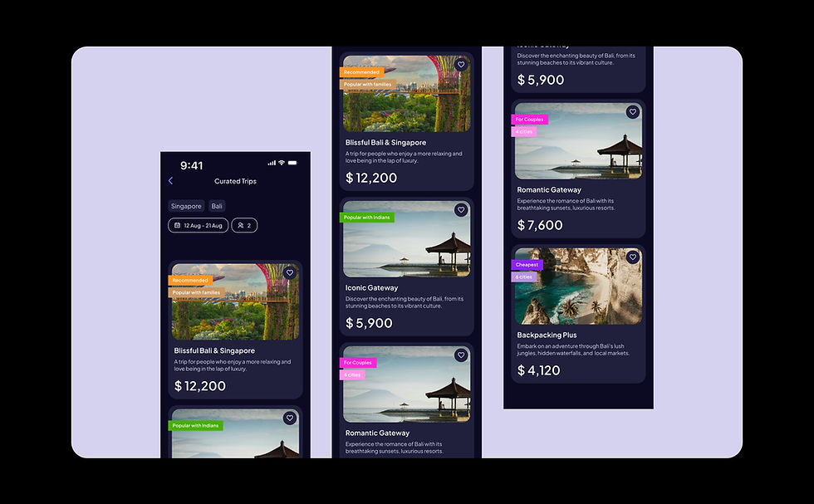Click the orange Recommended tag on first phone
Screen dimensions: 814x504
click(x=190, y=281)
